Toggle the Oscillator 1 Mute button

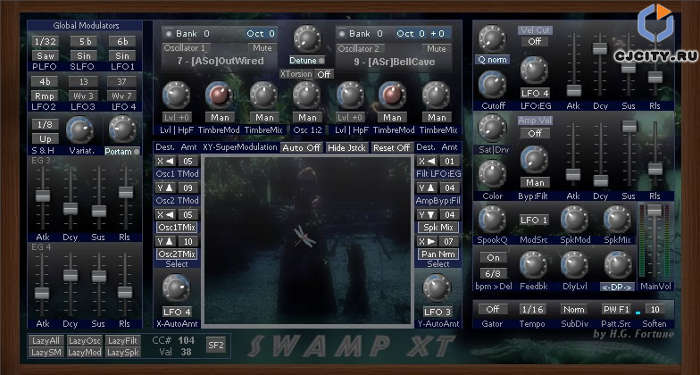coord(262,48)
